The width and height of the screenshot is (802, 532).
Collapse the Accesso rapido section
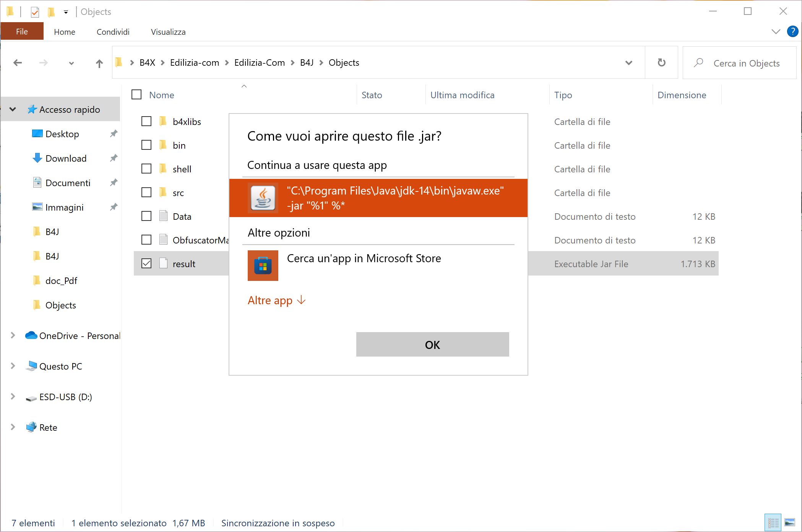[13, 109]
